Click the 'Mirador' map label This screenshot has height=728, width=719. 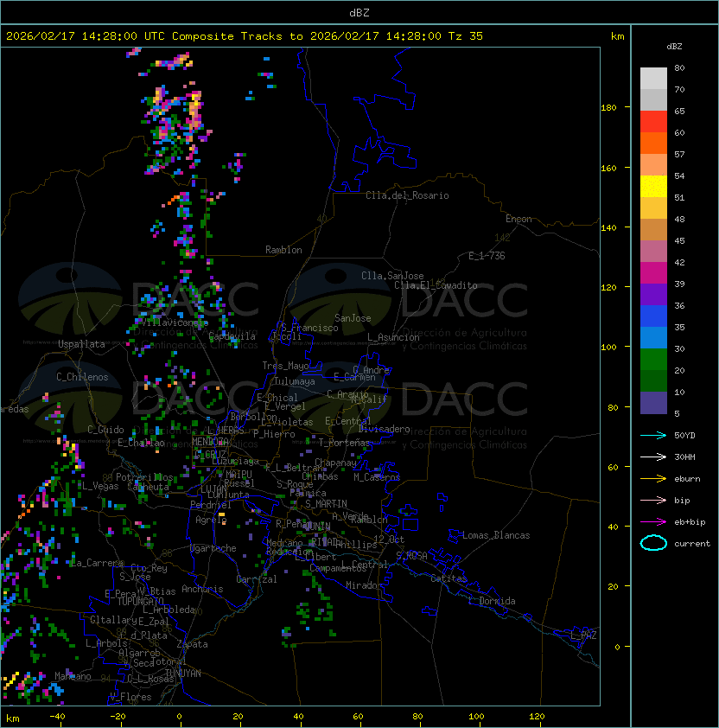tap(364, 585)
